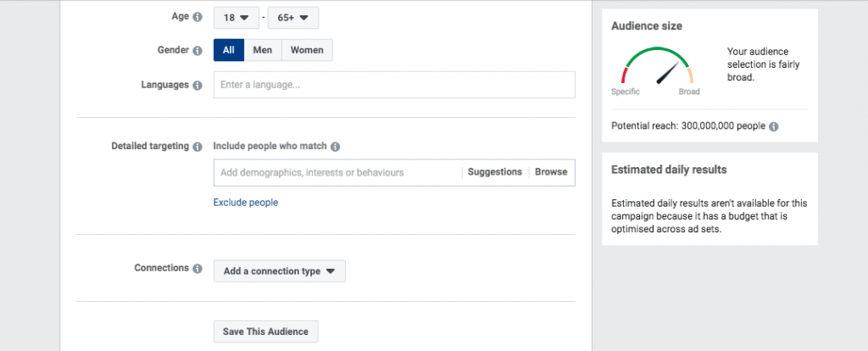Click the info icon next to Age
This screenshot has width=868, height=351.
[x=198, y=17]
